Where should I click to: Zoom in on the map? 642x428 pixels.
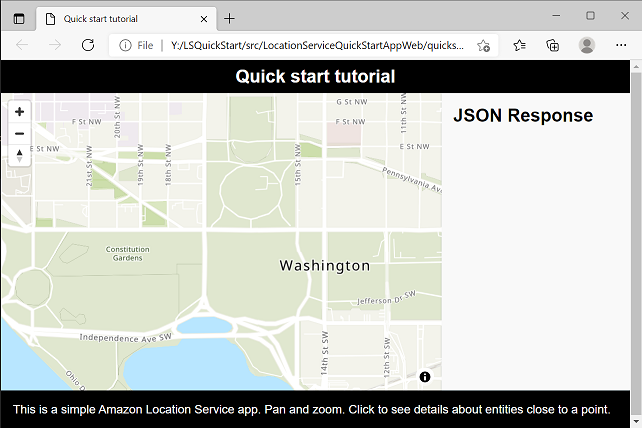tap(19, 112)
